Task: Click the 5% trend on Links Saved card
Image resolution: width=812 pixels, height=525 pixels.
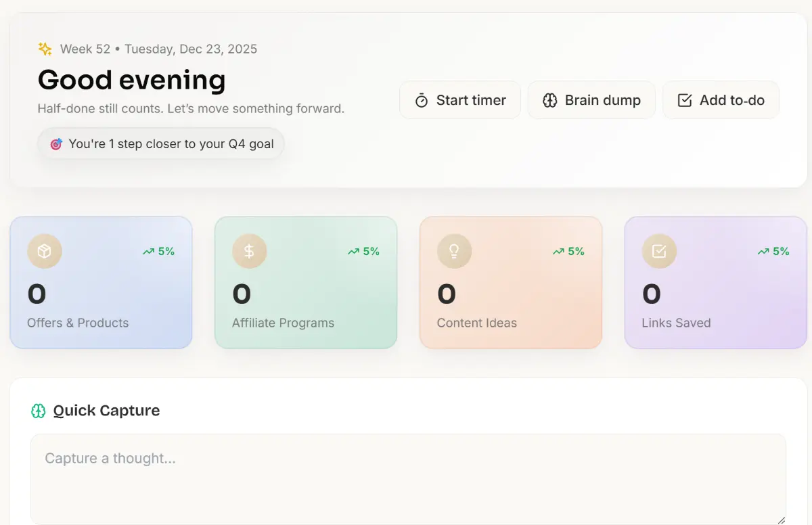Action: tap(773, 251)
